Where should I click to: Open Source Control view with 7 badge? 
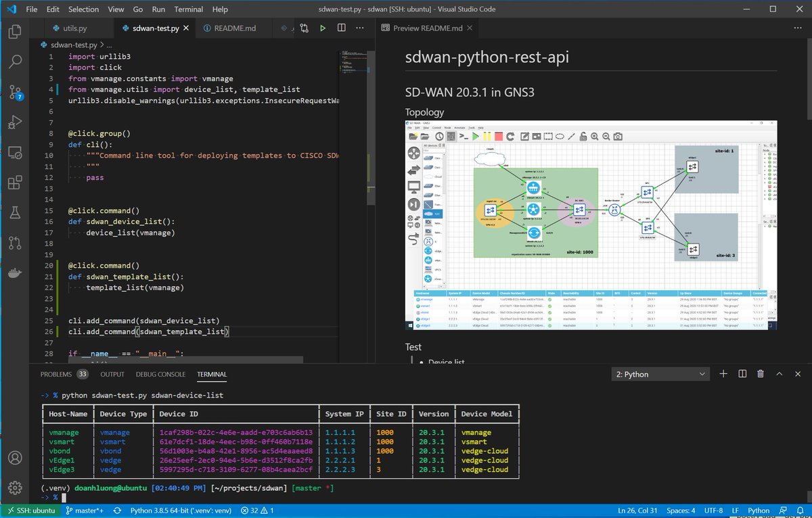15,93
